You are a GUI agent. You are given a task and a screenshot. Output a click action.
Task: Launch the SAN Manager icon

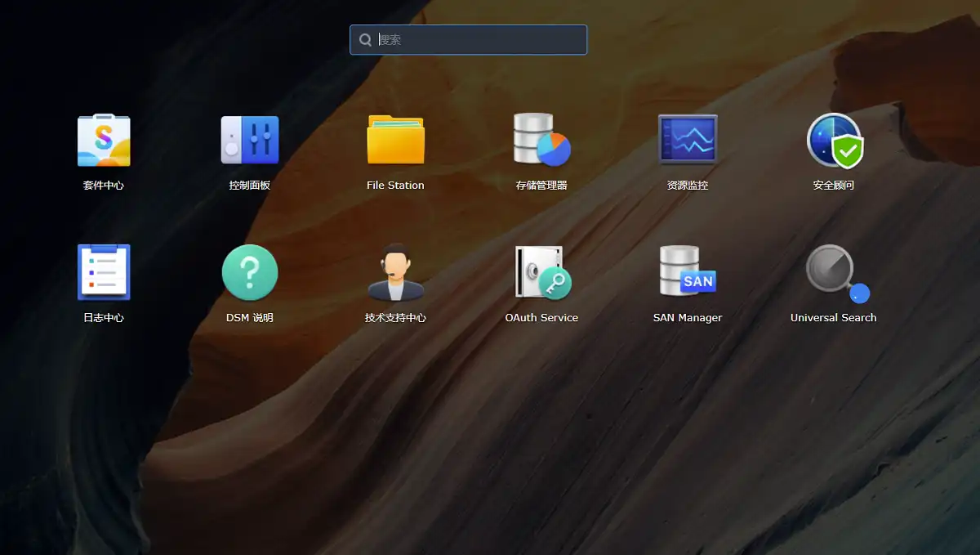pyautogui.click(x=688, y=273)
